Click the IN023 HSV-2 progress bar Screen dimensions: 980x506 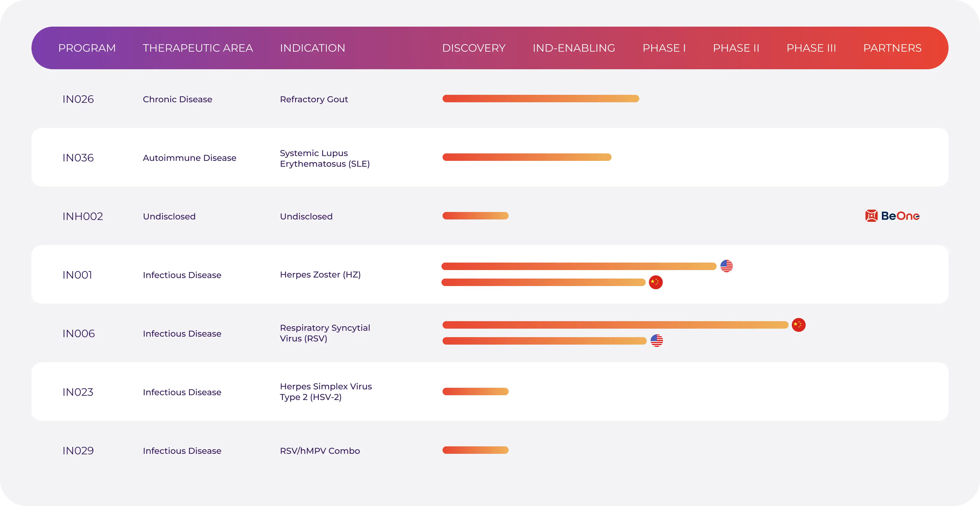pos(475,391)
